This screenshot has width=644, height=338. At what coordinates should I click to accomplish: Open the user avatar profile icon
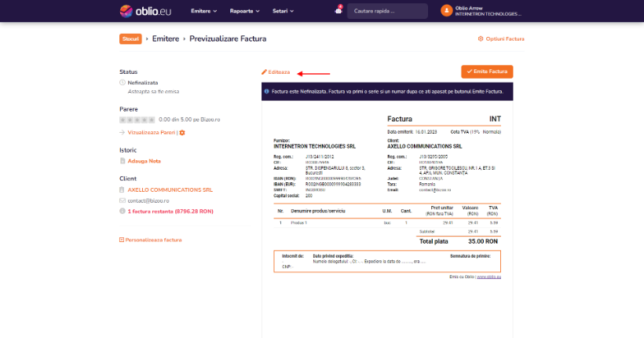click(x=446, y=11)
